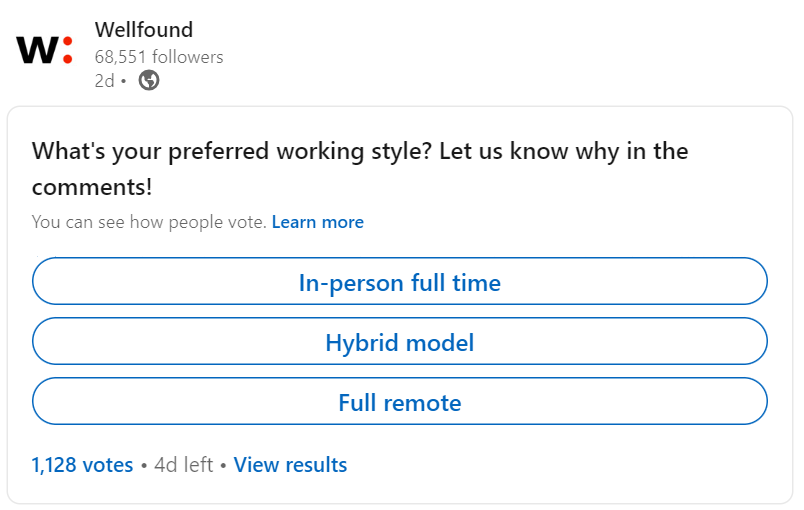The height and width of the screenshot is (510, 804).
Task: Click the word "comments!" in the poll question
Action: (92, 187)
